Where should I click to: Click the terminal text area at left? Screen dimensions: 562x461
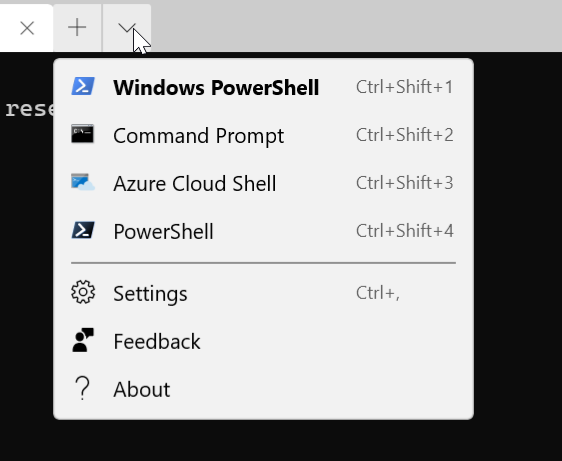click(27, 251)
